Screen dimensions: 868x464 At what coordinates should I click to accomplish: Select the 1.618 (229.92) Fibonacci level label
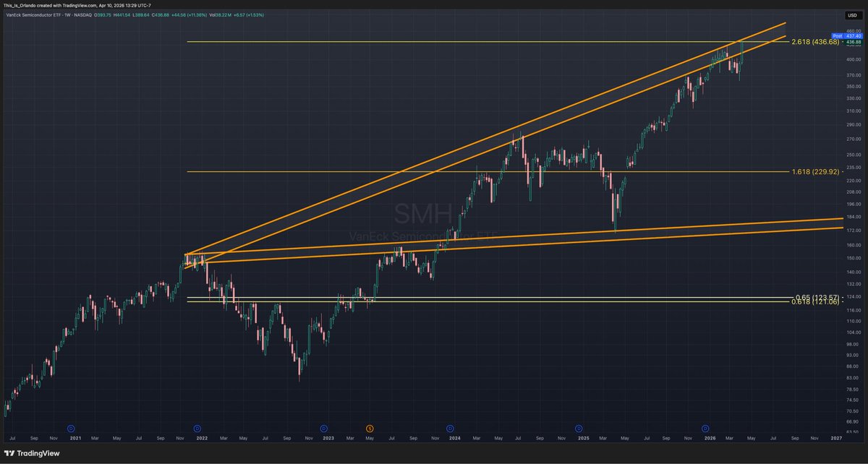pyautogui.click(x=814, y=172)
